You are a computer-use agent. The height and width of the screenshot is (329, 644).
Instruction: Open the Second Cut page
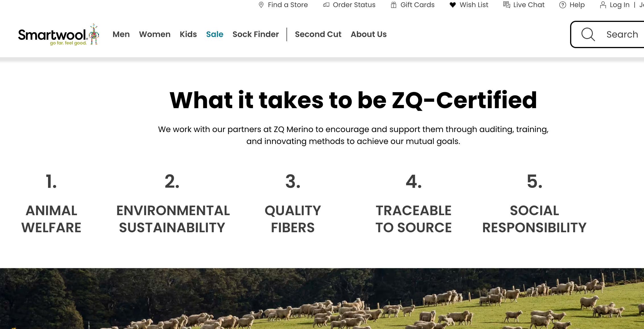click(x=318, y=34)
